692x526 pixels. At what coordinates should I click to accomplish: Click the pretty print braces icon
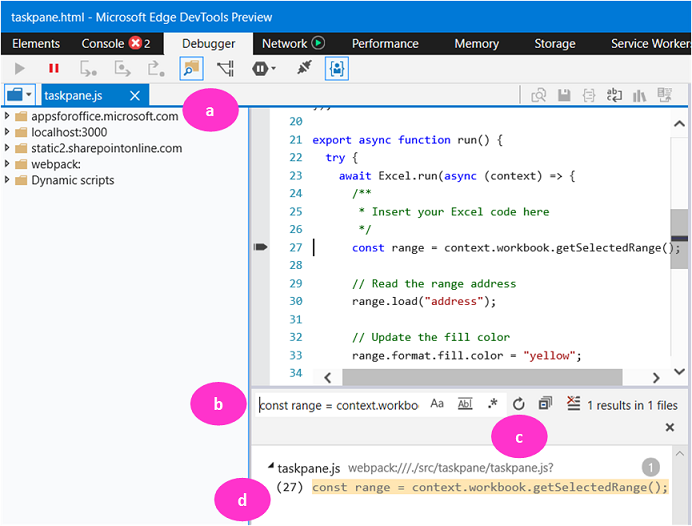coord(589,95)
